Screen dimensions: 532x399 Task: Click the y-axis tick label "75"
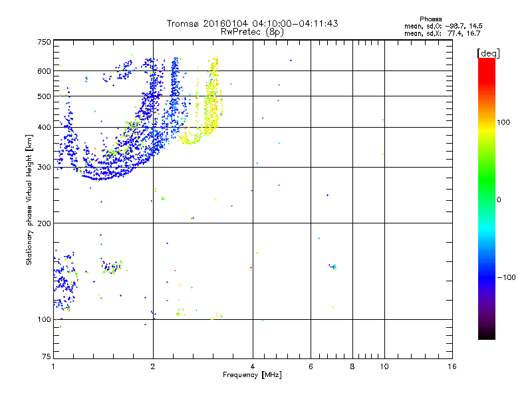[x=47, y=356]
